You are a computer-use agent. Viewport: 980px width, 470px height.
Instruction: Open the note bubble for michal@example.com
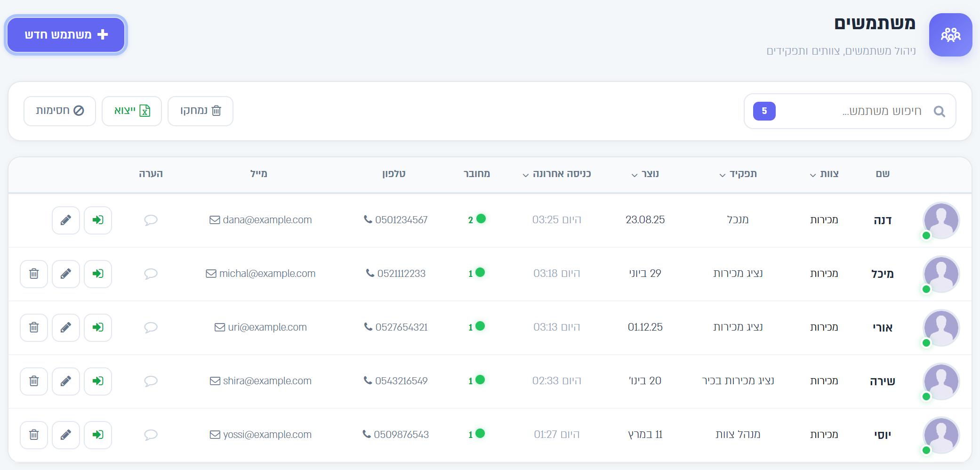(x=151, y=274)
